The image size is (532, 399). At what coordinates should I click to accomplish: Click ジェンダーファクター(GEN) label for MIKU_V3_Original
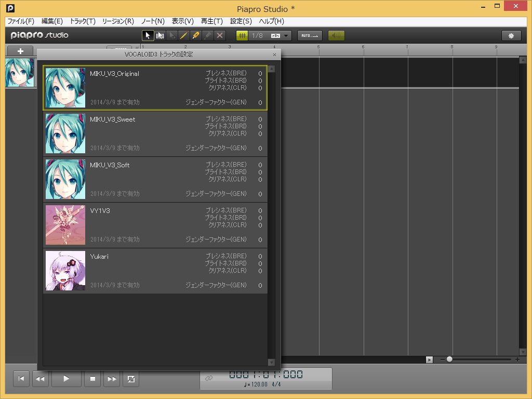216,102
